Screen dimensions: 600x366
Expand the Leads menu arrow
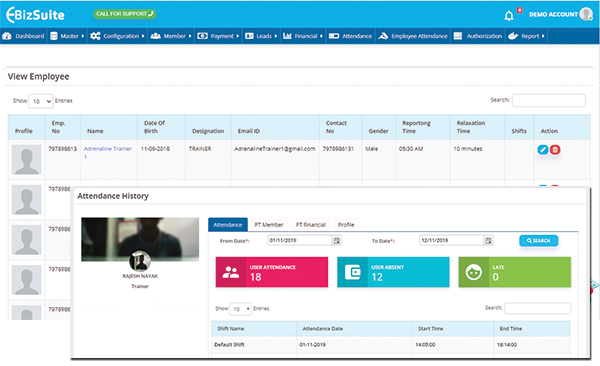tap(276, 36)
